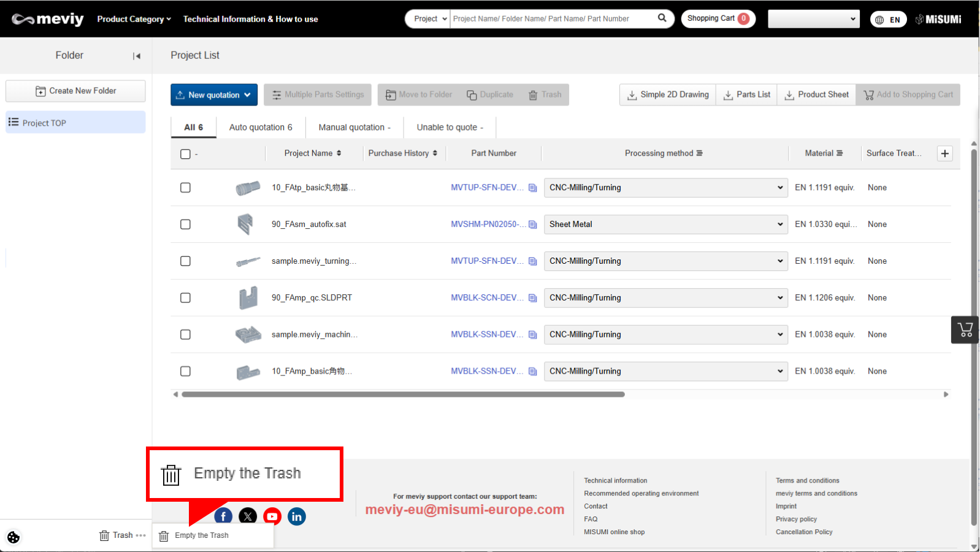
Task: Download the Parts List
Action: [x=746, y=95]
